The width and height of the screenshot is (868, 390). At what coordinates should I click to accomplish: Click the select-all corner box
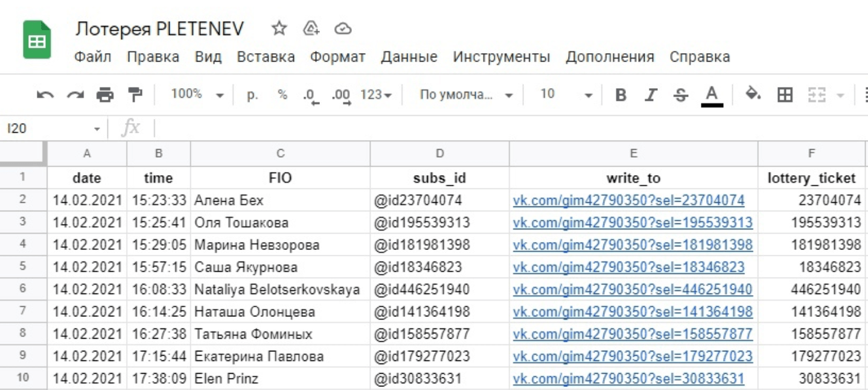point(23,154)
